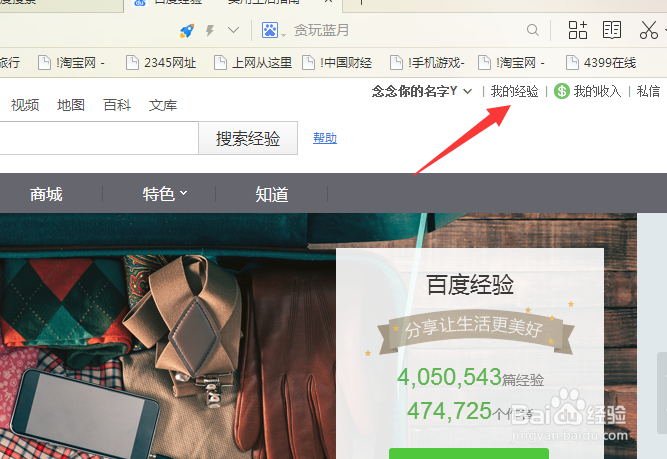Open the Baidu paw search engine selector

coord(272,30)
